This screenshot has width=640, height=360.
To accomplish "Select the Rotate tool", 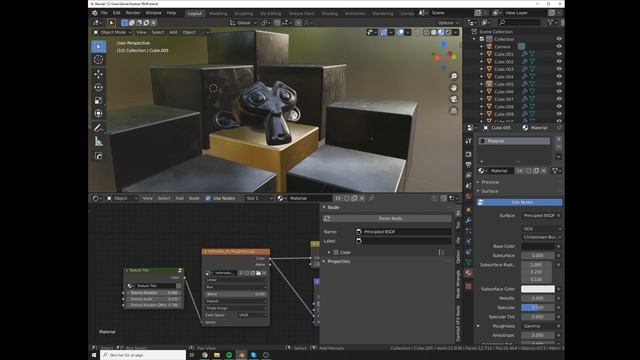I will 98,87.
